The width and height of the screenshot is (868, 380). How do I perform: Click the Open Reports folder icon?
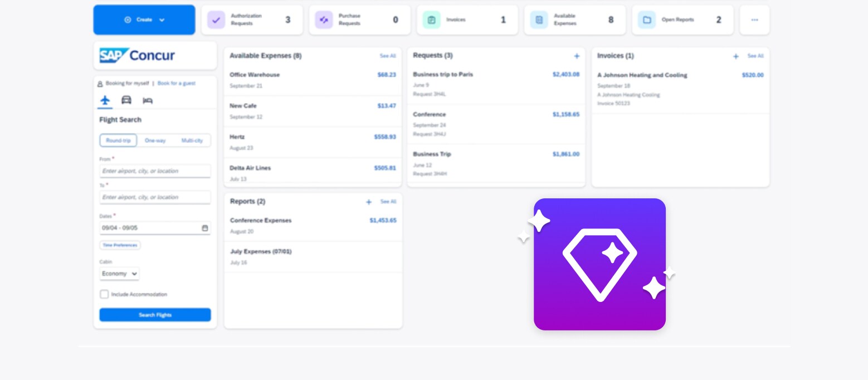(x=647, y=20)
